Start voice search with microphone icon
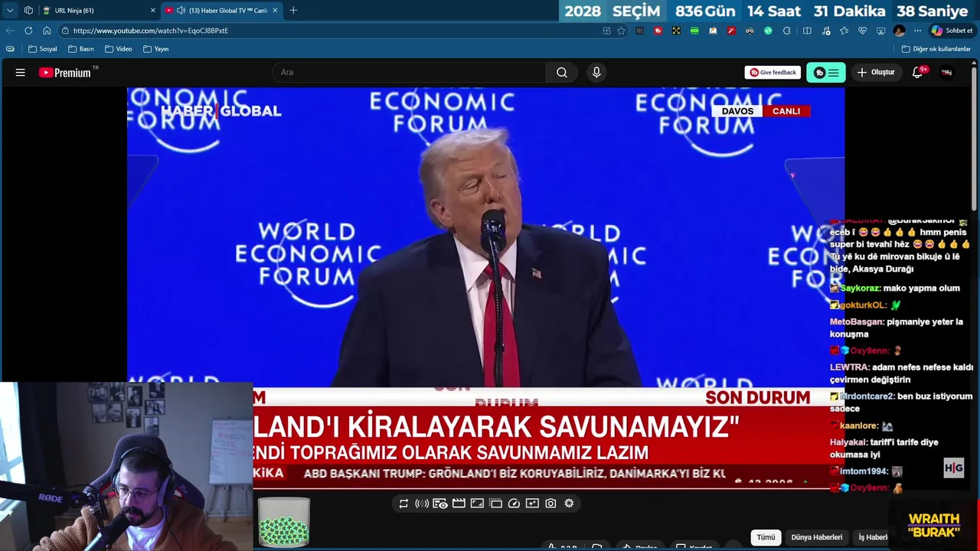Image resolution: width=980 pixels, height=551 pixels. [596, 73]
